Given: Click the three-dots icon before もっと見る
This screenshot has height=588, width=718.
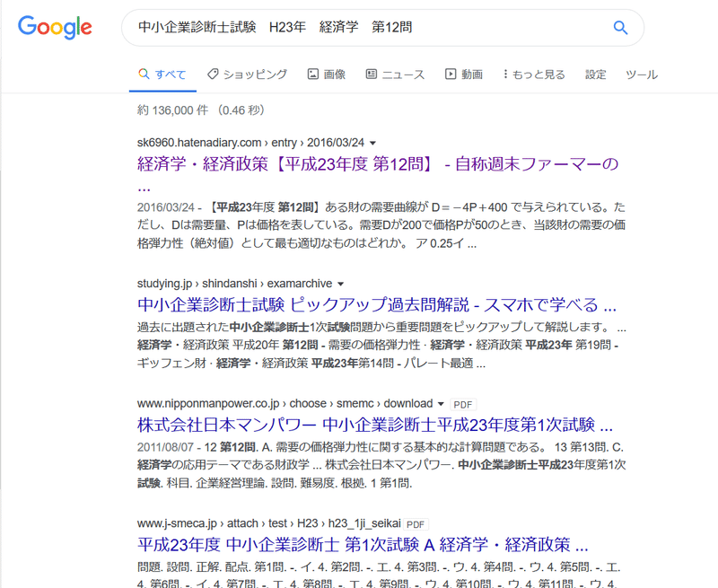Looking at the screenshot, I should coord(505,74).
